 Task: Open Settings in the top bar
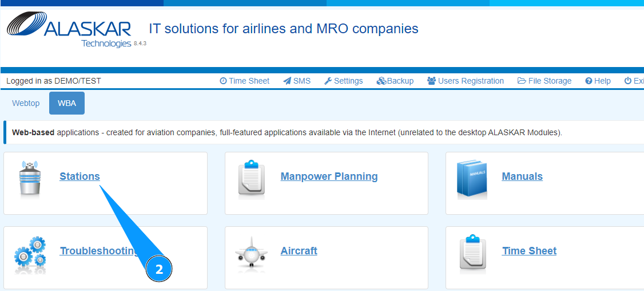click(x=343, y=81)
